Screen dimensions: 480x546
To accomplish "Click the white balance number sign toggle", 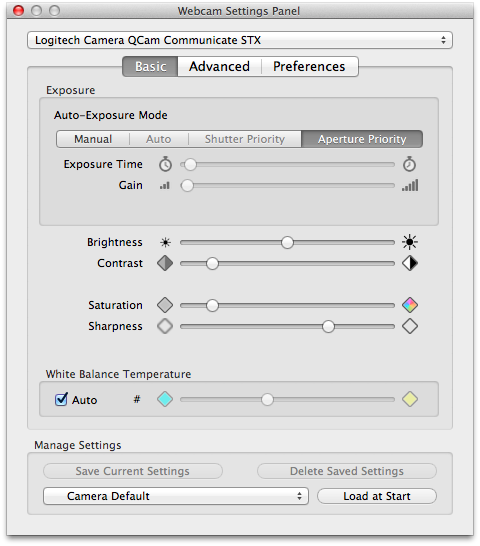I will click(x=137, y=399).
